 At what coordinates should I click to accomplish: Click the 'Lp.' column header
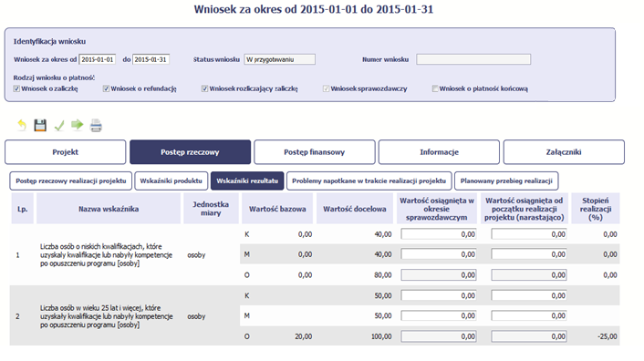pos(22,209)
